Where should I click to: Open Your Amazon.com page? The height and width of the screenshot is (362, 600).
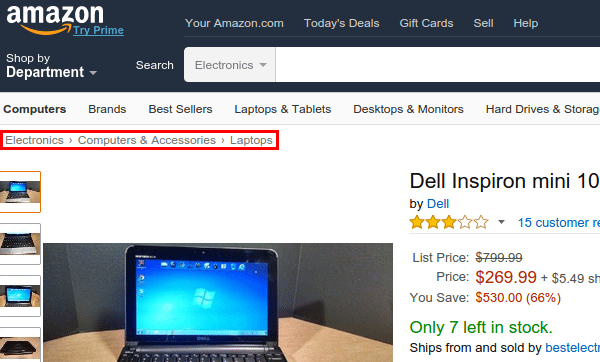tap(234, 23)
